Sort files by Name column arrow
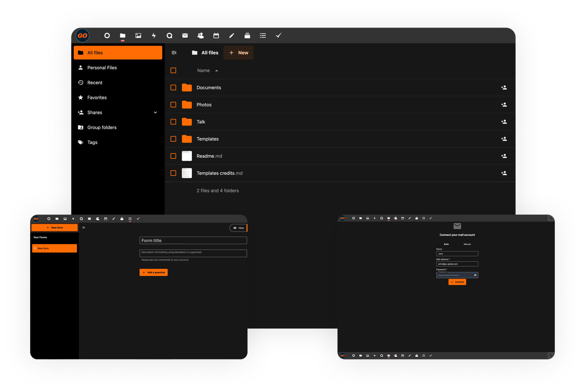The width and height of the screenshot is (585, 392). coord(216,71)
